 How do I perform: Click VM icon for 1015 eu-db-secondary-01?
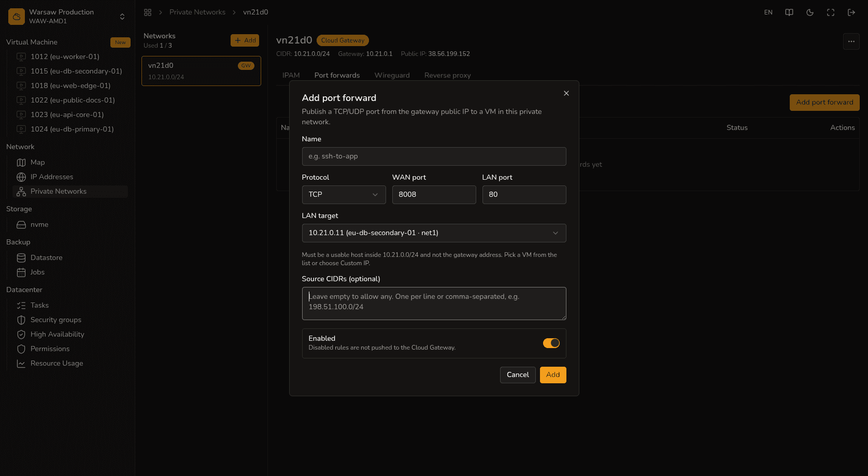21,71
